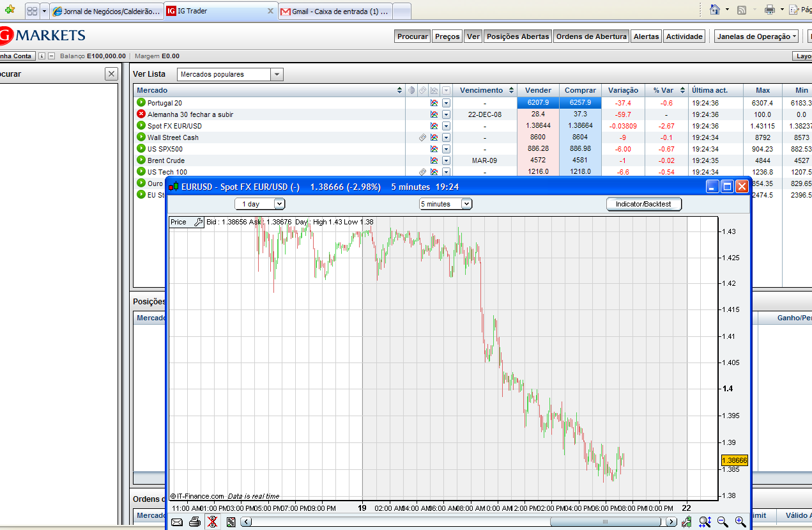Click info icon next to account button
812x530 pixels.
click(42, 56)
